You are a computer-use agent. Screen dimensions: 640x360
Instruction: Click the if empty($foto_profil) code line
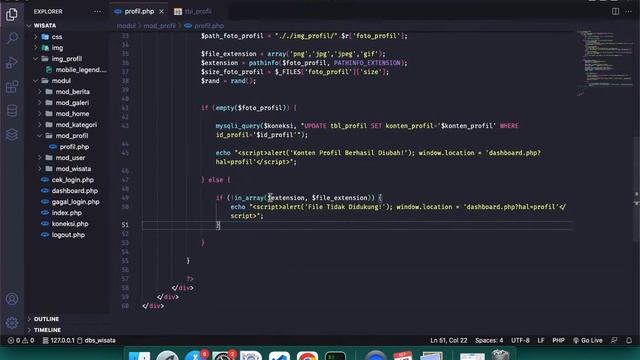249,108
